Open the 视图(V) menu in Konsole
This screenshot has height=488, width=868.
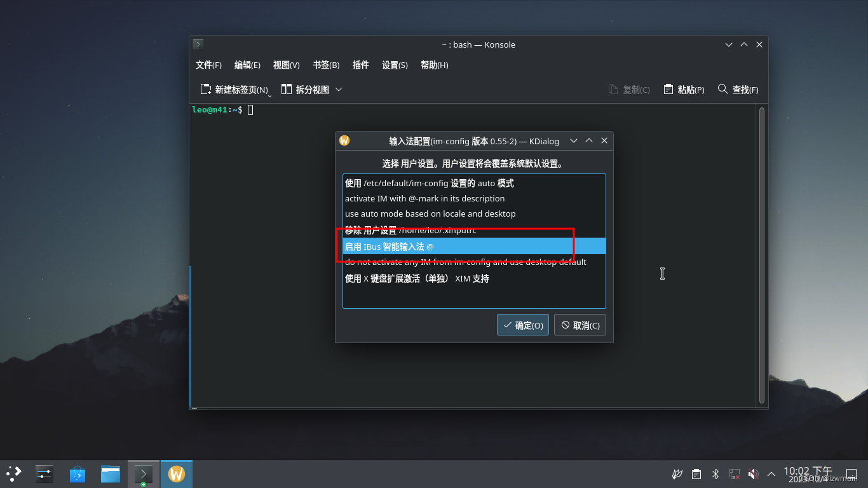(x=286, y=65)
